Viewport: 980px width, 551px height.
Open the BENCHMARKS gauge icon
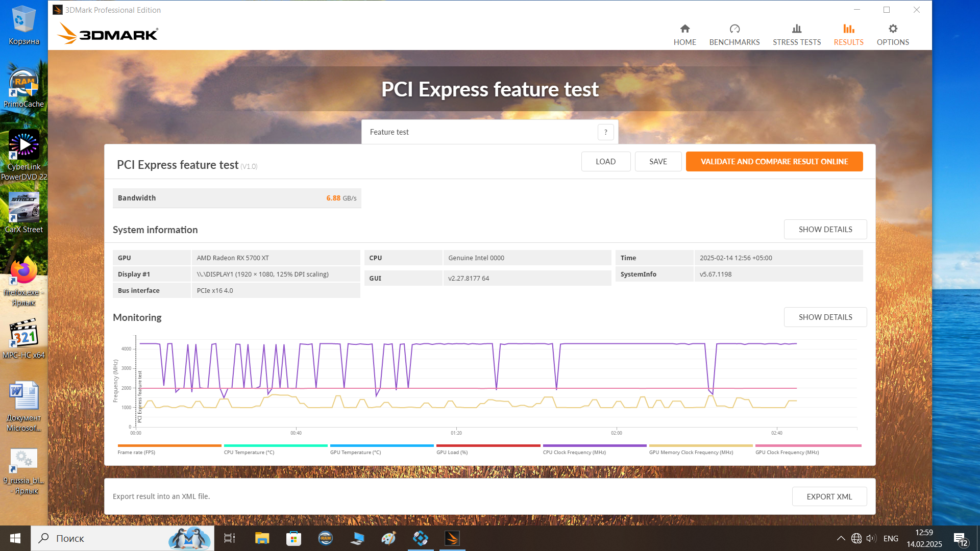(734, 29)
